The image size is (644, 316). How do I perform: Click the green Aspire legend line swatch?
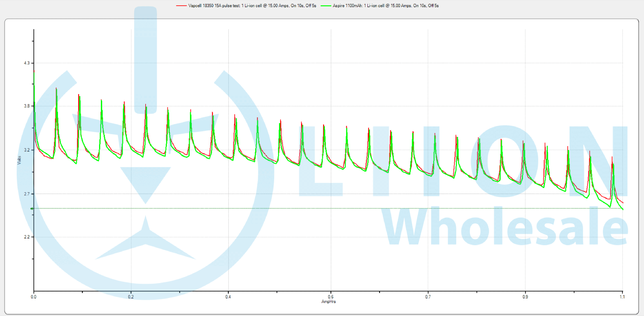(x=326, y=6)
